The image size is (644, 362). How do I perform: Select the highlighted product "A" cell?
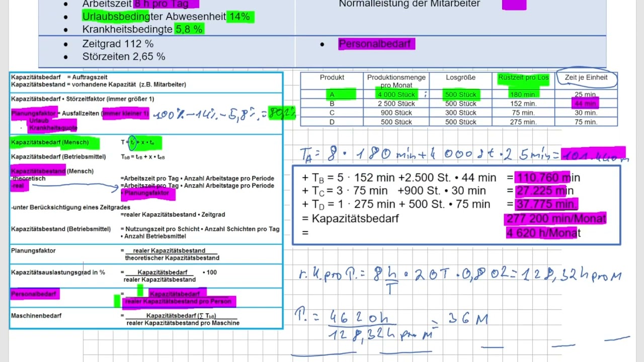[332, 95]
